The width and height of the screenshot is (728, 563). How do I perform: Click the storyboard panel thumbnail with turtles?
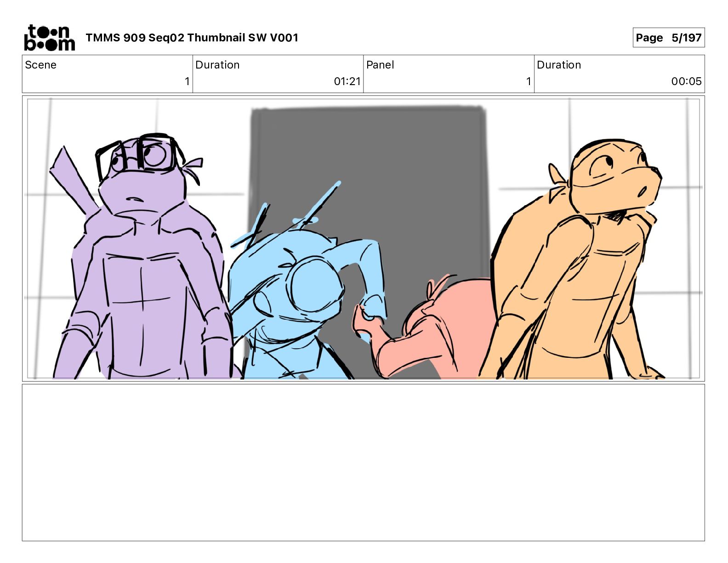[x=364, y=238]
